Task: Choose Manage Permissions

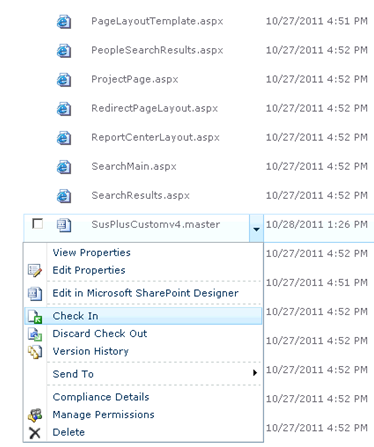Action: [x=103, y=415]
